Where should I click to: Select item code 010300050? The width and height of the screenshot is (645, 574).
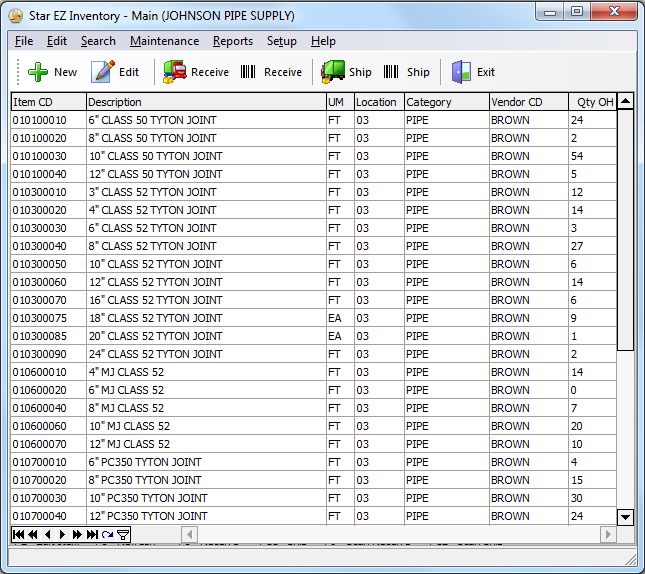point(39,264)
